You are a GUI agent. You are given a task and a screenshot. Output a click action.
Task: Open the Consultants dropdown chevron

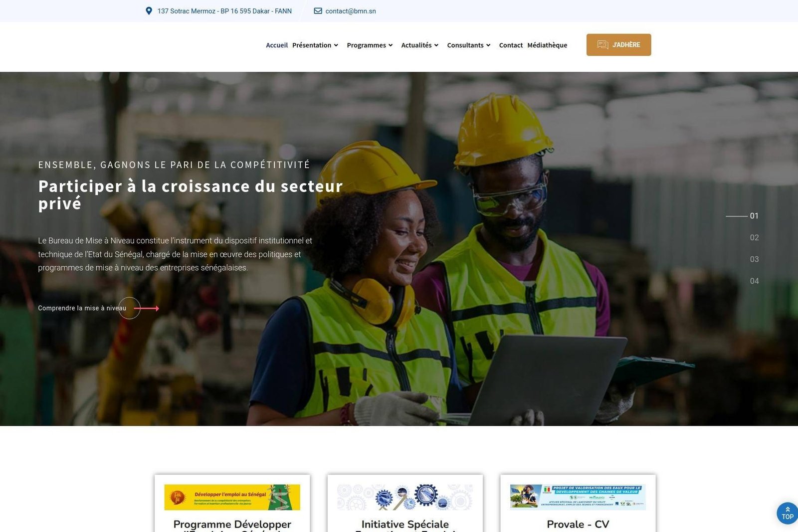coord(488,45)
